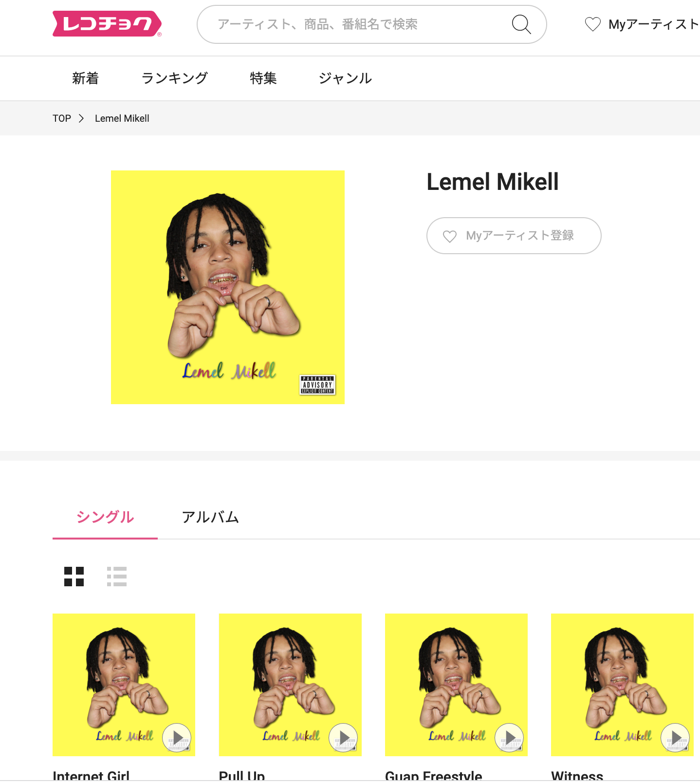Open the large Lemel Mikell artist image
Image resolution: width=700 pixels, height=783 pixels.
point(228,287)
